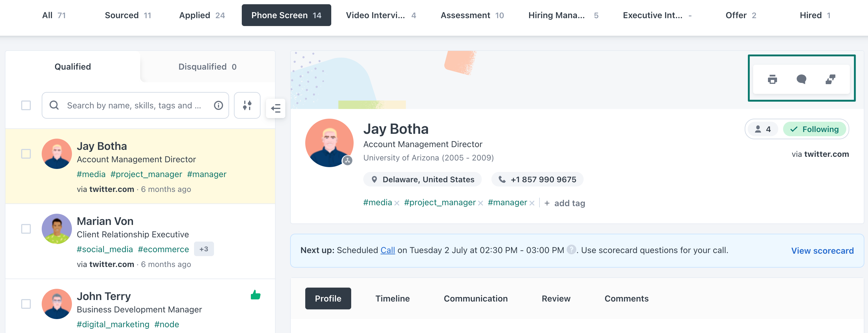The image size is (868, 333).
Task: Click the candidate search input field
Action: (x=135, y=106)
